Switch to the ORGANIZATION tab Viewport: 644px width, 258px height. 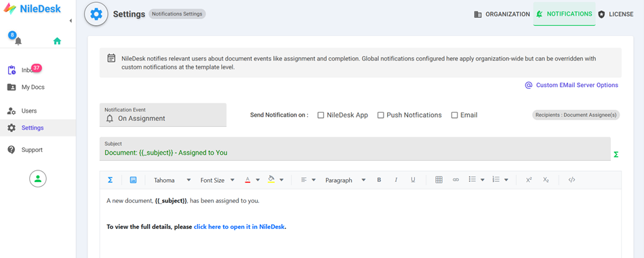(502, 14)
